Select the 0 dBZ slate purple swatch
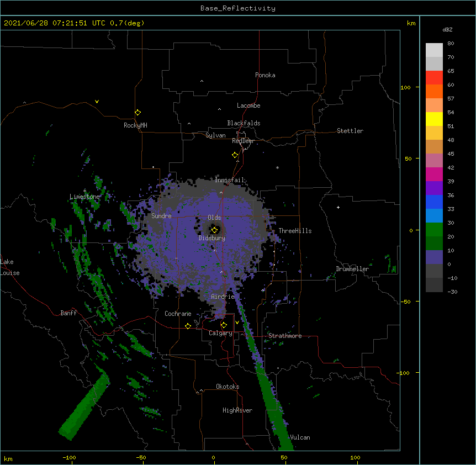This screenshot has height=465, width=476. 434,257
